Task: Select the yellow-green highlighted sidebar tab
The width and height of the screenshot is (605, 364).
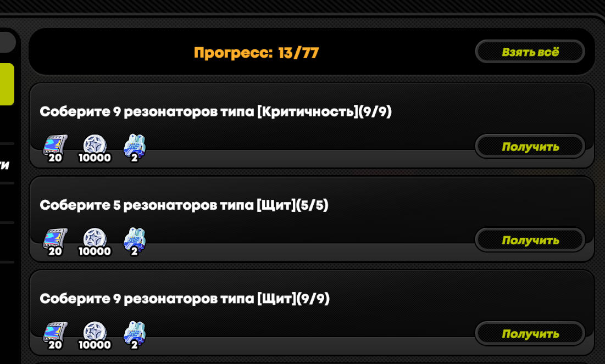Action: coord(7,84)
